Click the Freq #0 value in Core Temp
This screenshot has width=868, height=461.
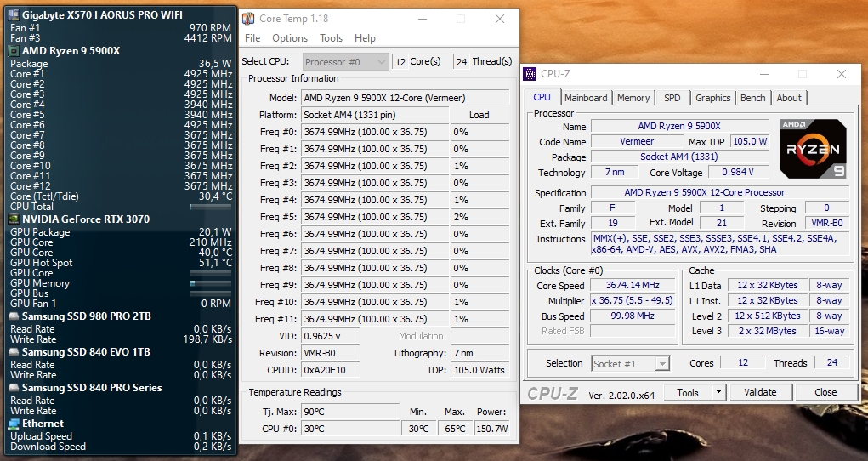coord(375,132)
